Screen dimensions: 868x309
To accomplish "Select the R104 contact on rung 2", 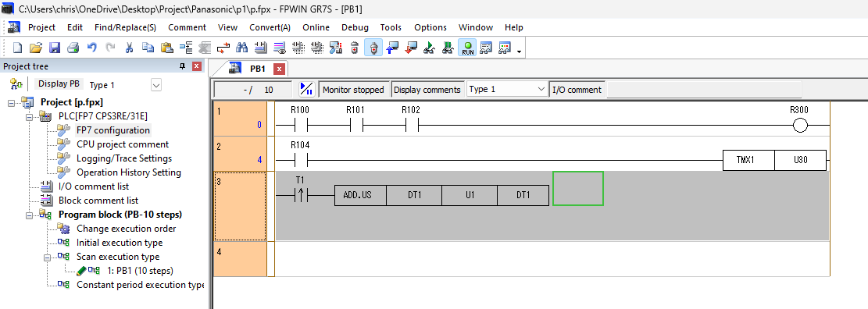I will pos(301,161).
